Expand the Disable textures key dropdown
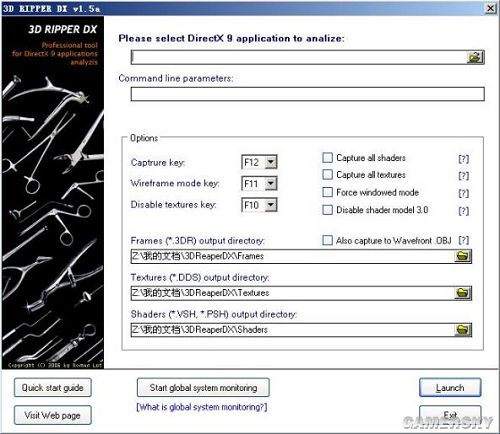500x434 pixels. [271, 205]
